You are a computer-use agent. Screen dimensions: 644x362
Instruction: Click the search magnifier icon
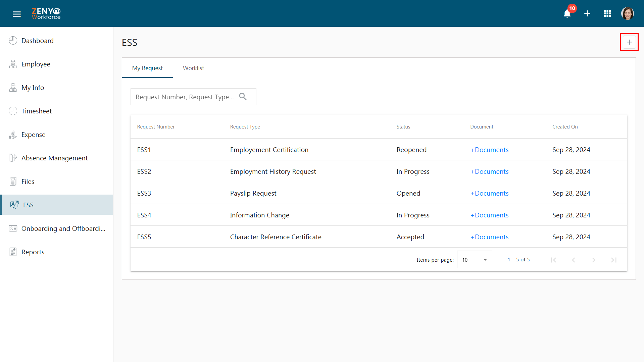click(243, 97)
